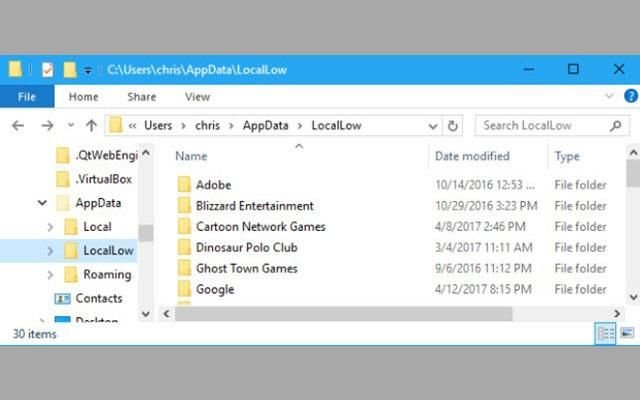Screen dimensions: 640x400
Task: Go forward with the Forward arrow
Action: [47, 126]
